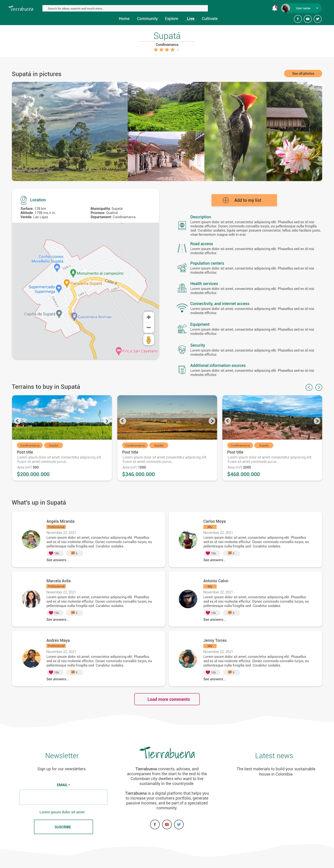The width and height of the screenshot is (334, 868).
Task: Open comments bubble on Carlos Moya's post
Action: pyautogui.click(x=230, y=553)
